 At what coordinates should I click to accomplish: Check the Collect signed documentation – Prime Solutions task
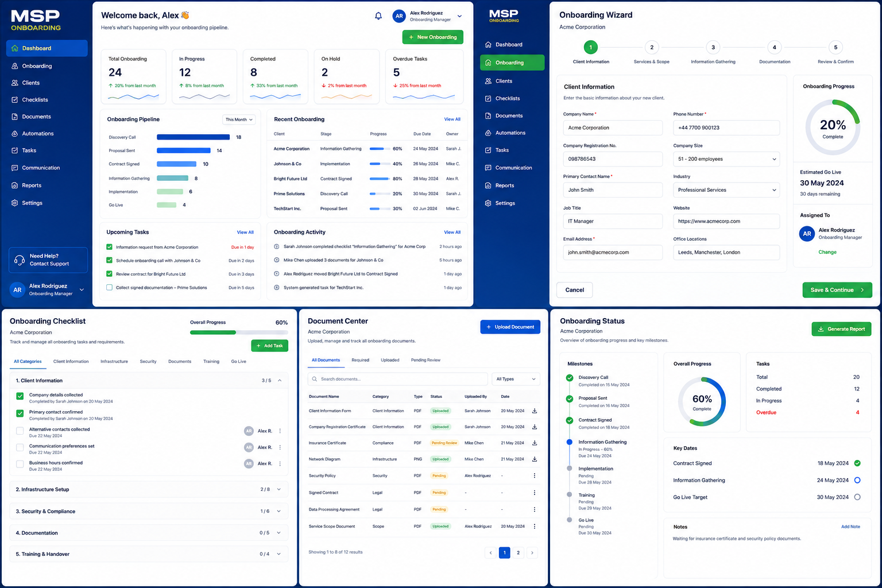[x=109, y=287]
